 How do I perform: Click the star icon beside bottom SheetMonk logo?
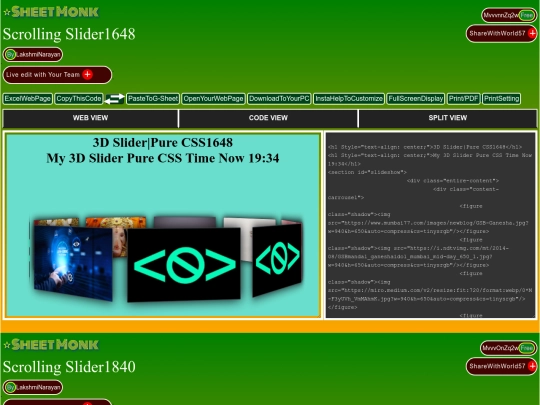pyautogui.click(x=7, y=345)
